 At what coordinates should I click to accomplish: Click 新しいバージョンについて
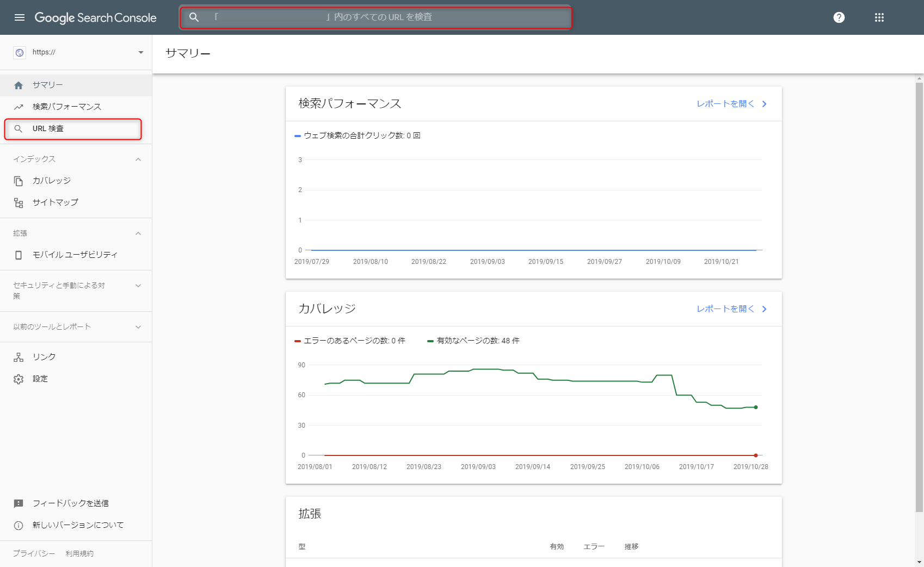(x=78, y=525)
